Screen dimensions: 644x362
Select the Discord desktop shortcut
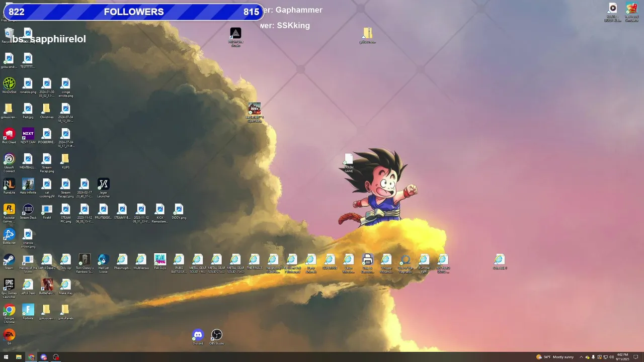pyautogui.click(x=198, y=337)
